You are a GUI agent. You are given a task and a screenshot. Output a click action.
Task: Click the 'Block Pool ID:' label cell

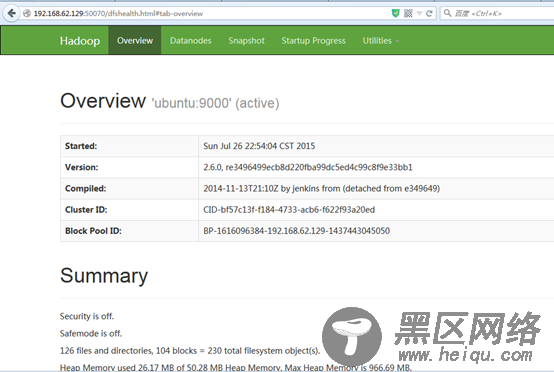[129, 231]
